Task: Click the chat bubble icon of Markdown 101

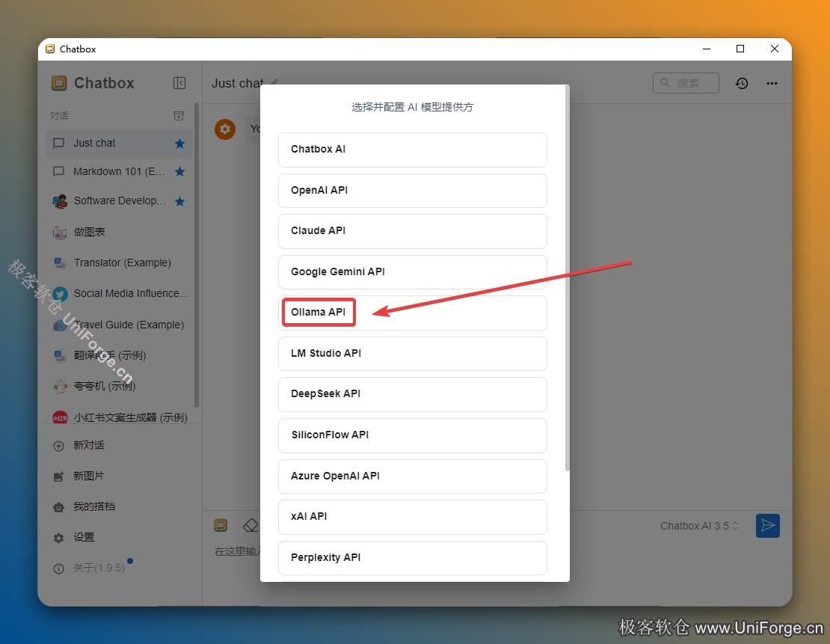Action: 59,171
